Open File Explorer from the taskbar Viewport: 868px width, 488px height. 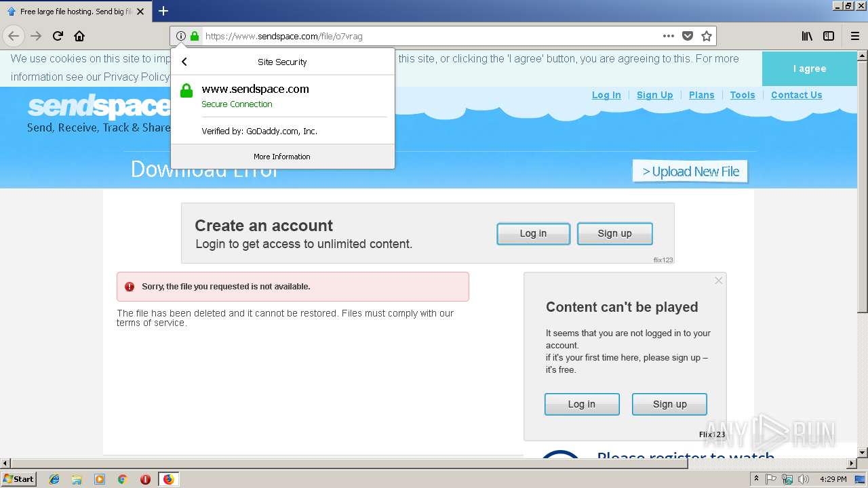tap(77, 479)
